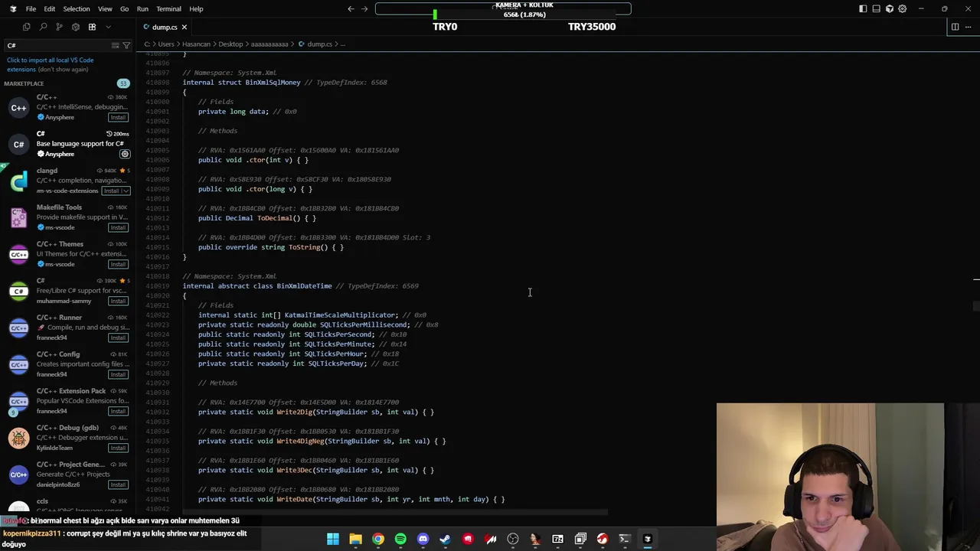Open 7-Zip from the taskbar
This screenshot has height=551, width=980.
557,539
